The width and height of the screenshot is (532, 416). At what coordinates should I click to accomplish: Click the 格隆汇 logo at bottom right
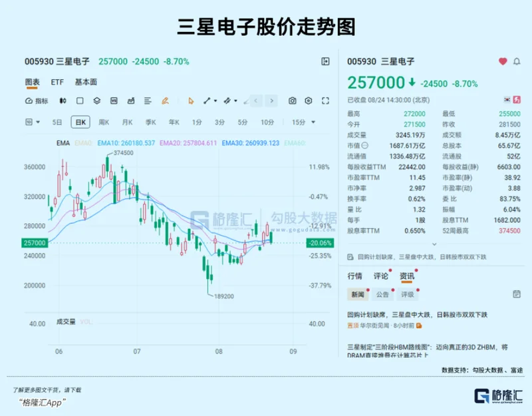[x=498, y=396]
